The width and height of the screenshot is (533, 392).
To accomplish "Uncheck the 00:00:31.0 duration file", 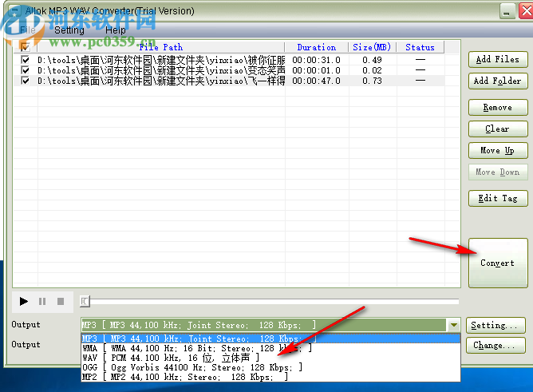I will pyautogui.click(x=25, y=60).
